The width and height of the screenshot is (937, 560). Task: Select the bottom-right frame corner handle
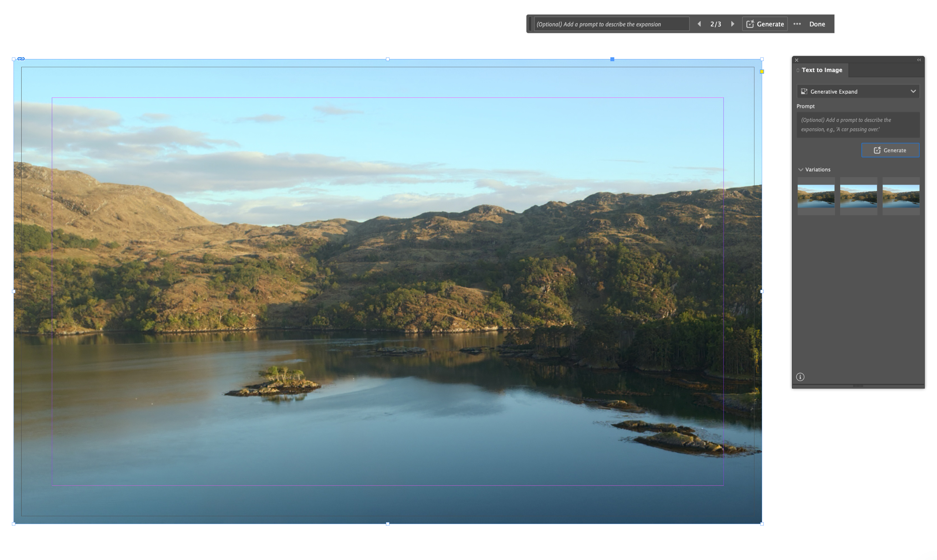click(x=761, y=524)
